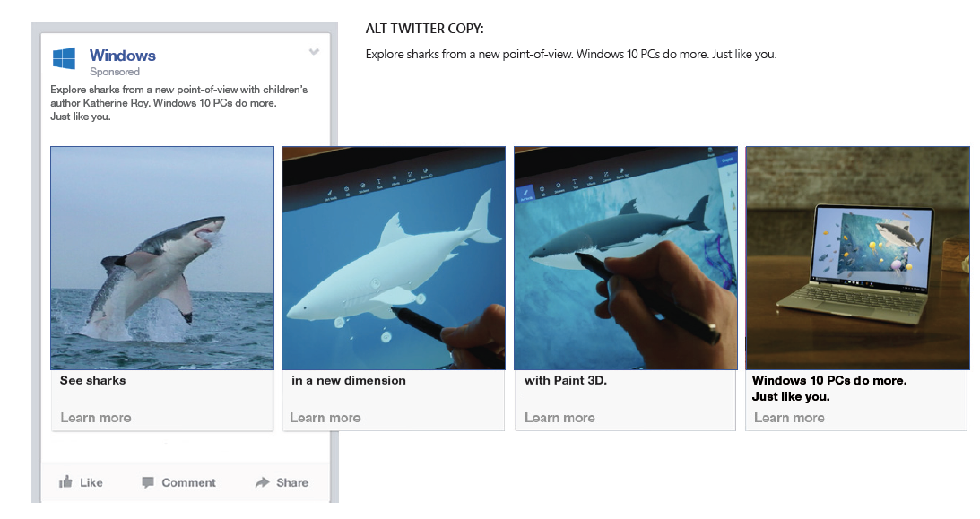The image size is (980, 519).
Task: Open the ad options chevron menu
Action: (314, 52)
